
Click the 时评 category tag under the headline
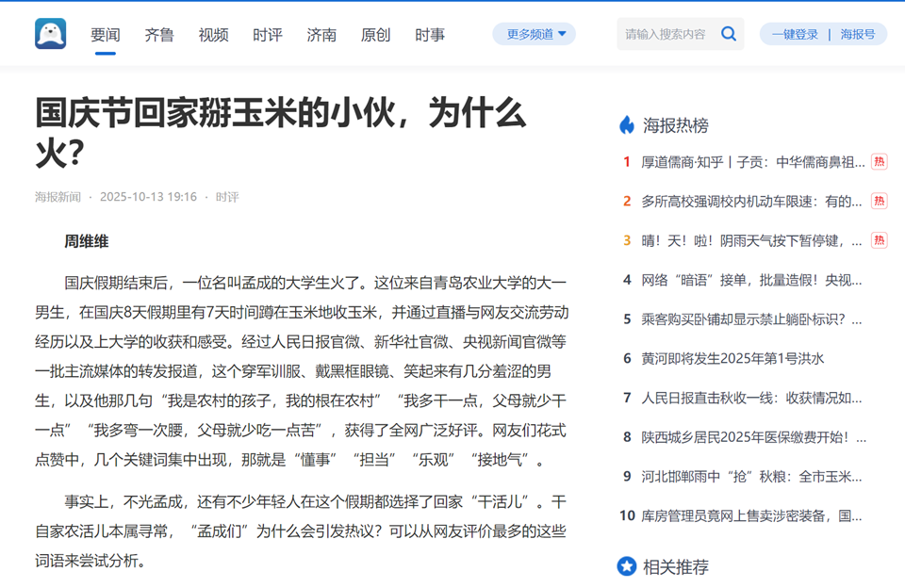coord(227,197)
